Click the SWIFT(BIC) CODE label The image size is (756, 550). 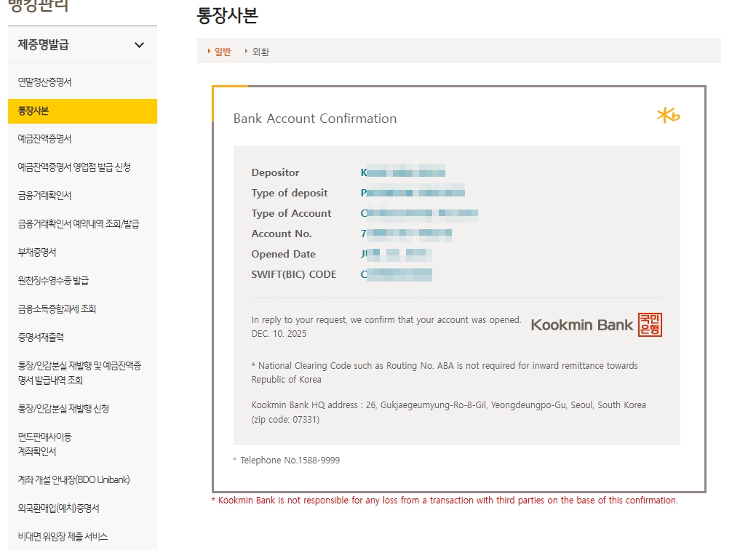[x=294, y=274]
